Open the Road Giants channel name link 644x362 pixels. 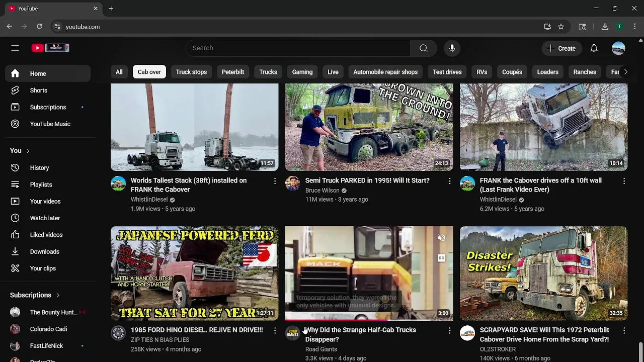coord(321,349)
